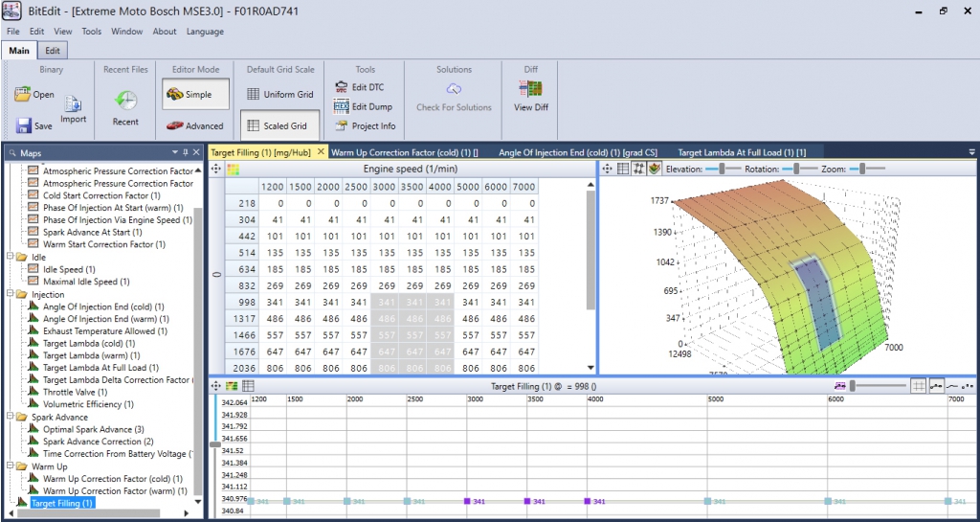Image resolution: width=980 pixels, height=522 pixels.
Task: Adjust the 2D graph scale slider
Action: (x=878, y=386)
